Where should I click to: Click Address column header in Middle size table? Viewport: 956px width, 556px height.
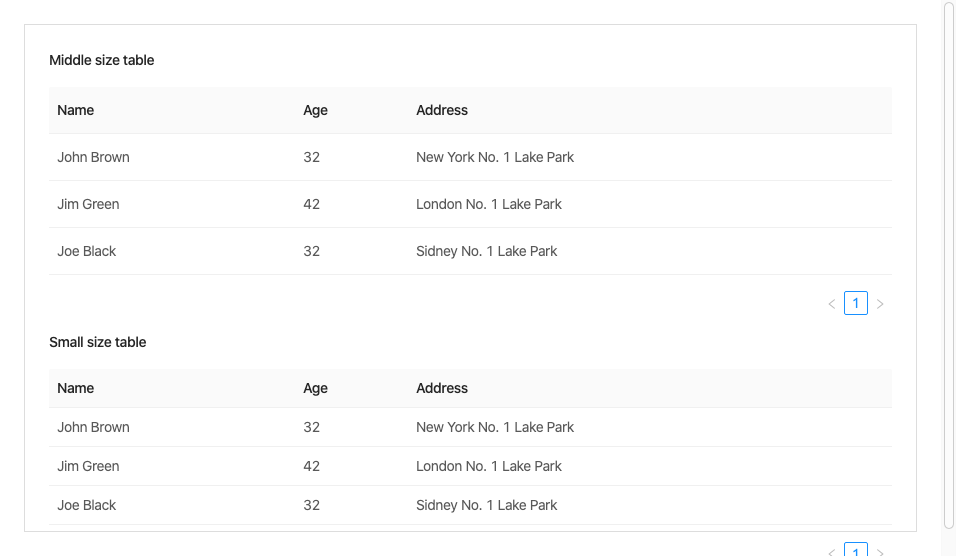[442, 110]
